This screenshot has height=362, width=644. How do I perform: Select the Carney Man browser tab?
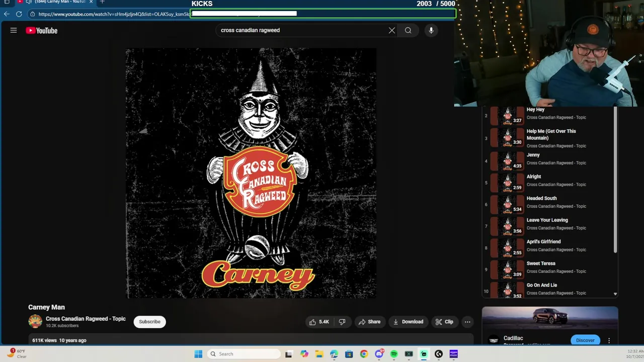coord(55,2)
